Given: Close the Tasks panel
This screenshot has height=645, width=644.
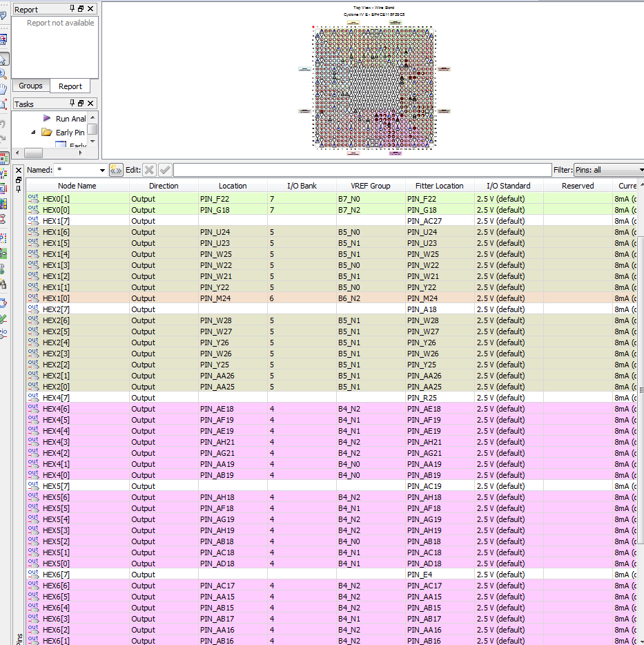Looking at the screenshot, I should (90, 104).
